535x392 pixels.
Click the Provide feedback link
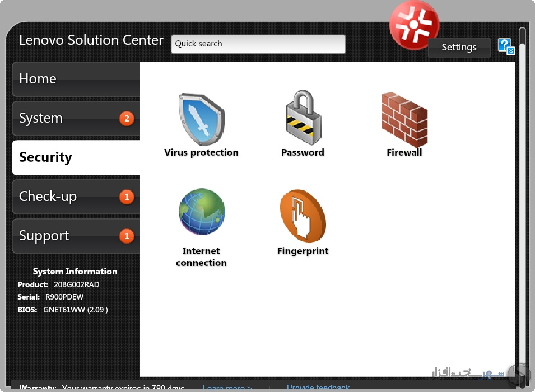tap(318, 388)
